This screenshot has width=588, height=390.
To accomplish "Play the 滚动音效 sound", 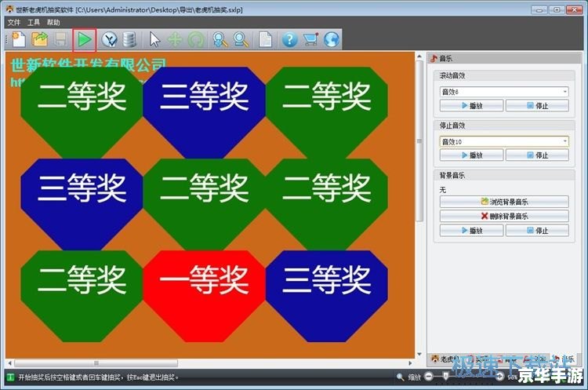I will coord(472,105).
